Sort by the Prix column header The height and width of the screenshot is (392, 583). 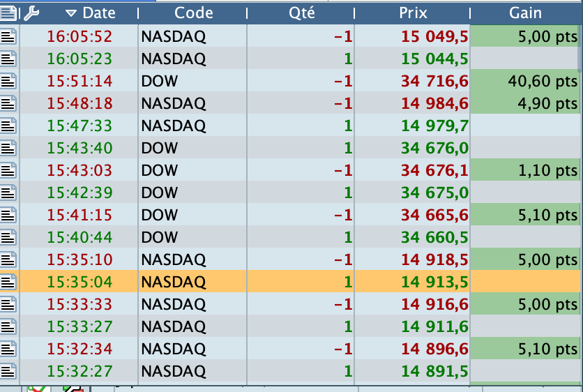[x=413, y=13]
